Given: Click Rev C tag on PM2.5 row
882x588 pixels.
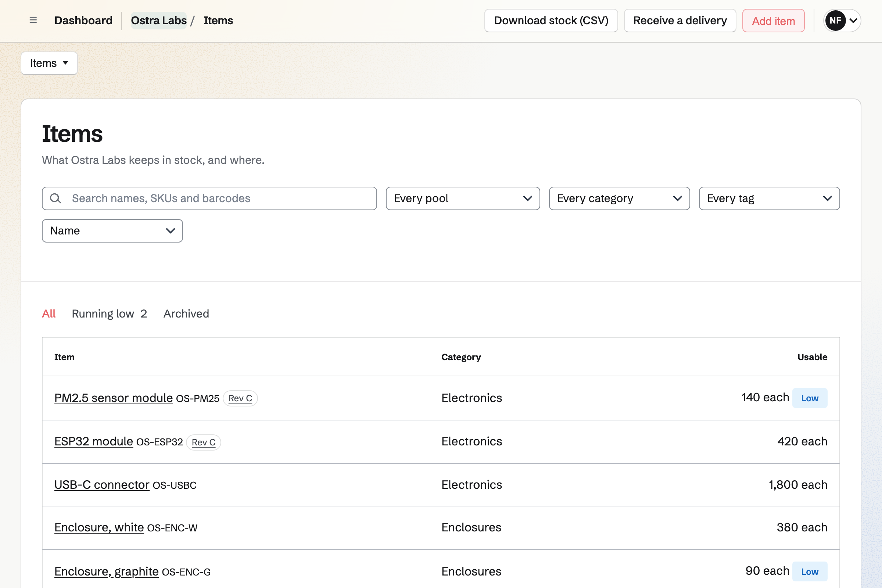Looking at the screenshot, I should [240, 398].
